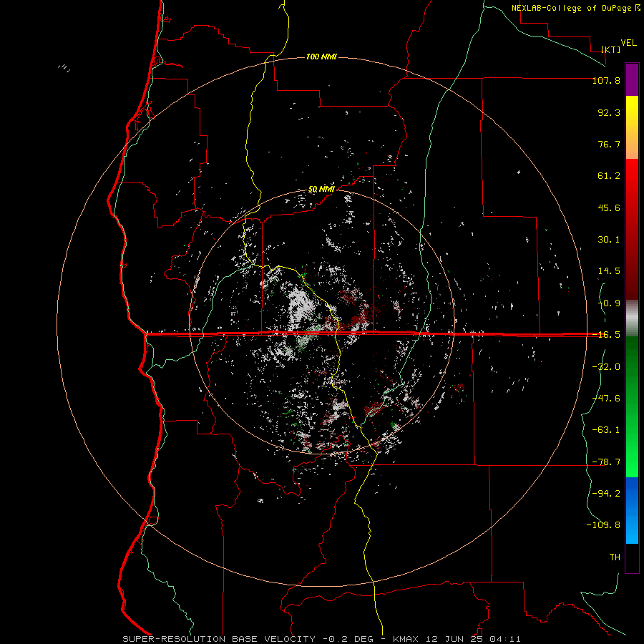Click the 61.2 value on the velocity scale
The height and width of the screenshot is (644, 644).
(609, 176)
